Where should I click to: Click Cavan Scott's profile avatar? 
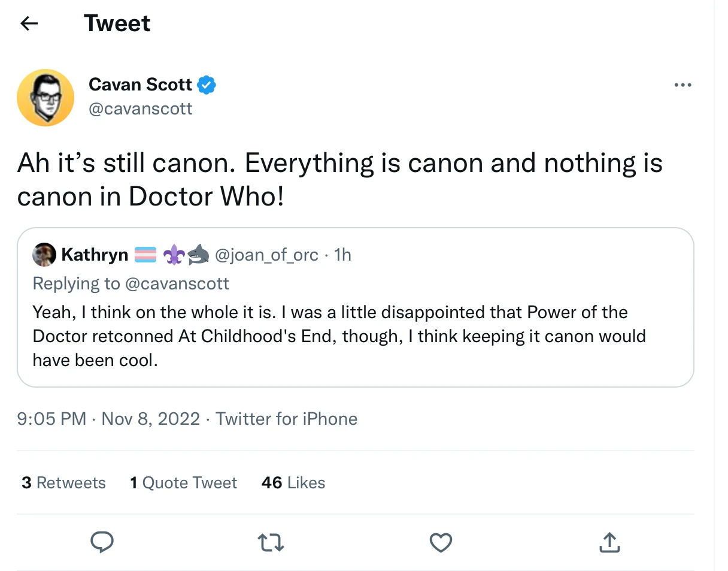click(45, 98)
